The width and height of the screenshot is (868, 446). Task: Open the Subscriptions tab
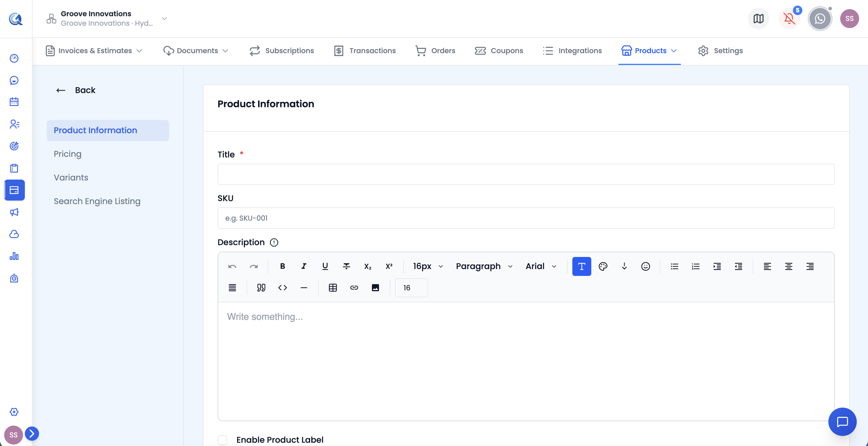click(282, 51)
